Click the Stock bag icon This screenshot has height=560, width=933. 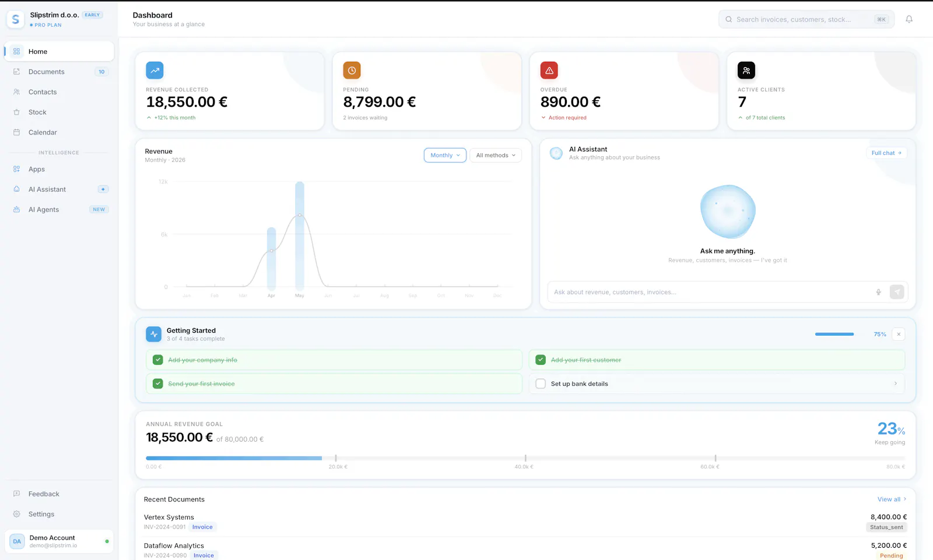pos(16,112)
